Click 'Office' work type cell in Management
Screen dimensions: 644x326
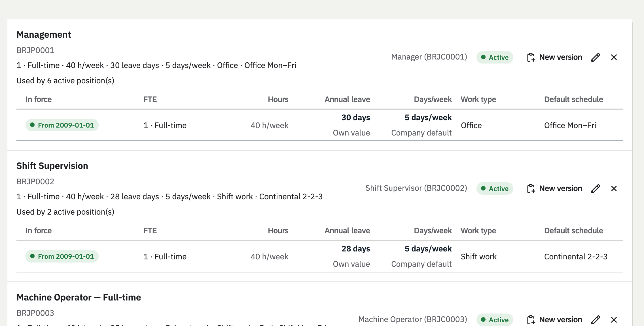click(471, 125)
